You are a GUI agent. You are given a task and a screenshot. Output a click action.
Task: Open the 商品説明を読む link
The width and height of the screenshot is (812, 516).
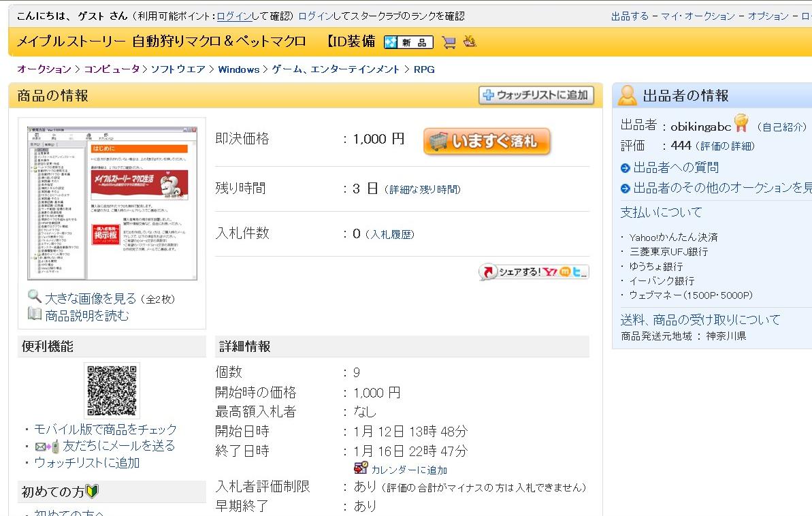tap(87, 315)
